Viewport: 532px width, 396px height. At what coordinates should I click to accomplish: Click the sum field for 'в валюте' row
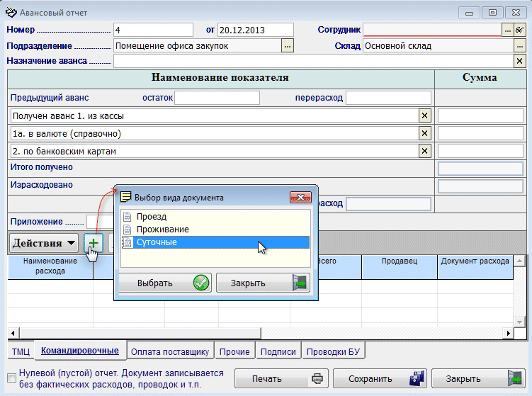point(480,133)
